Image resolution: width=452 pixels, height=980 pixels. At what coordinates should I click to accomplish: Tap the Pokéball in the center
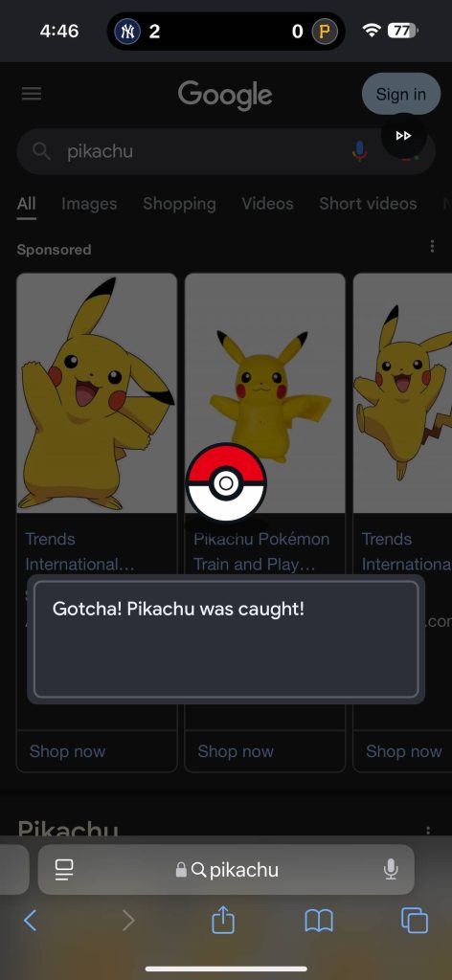pos(226,482)
